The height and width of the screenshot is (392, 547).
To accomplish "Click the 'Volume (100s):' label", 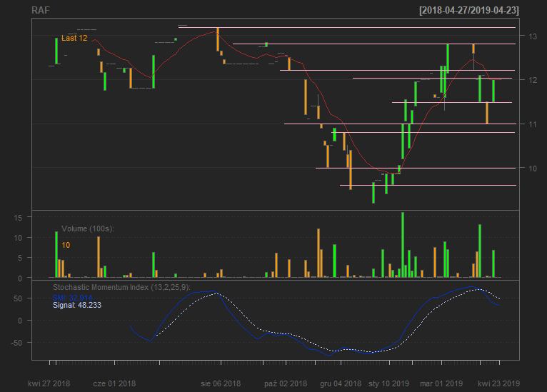I will (x=88, y=228).
